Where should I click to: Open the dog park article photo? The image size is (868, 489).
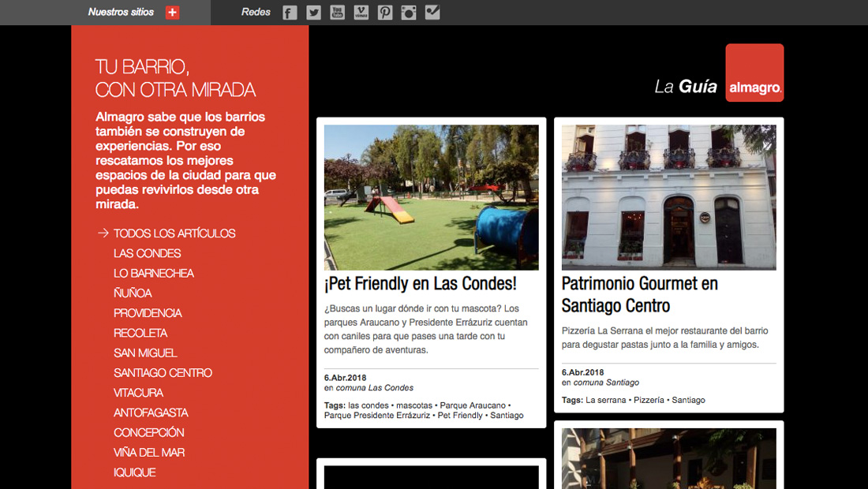[431, 197]
